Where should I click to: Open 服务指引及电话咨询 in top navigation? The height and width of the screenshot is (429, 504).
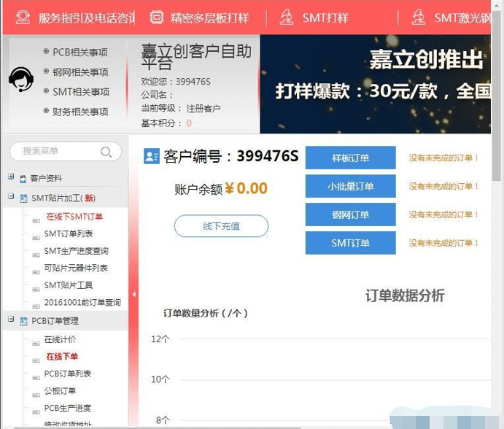point(87,18)
